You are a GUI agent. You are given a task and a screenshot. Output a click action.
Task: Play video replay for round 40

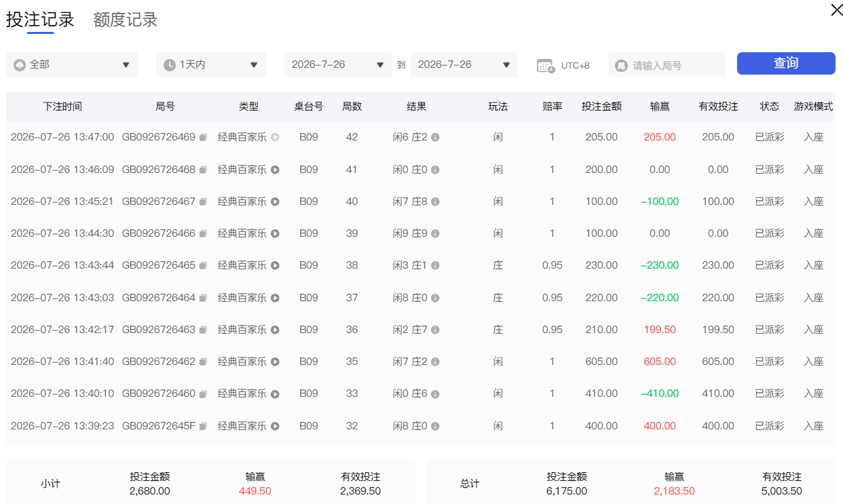[x=275, y=202]
